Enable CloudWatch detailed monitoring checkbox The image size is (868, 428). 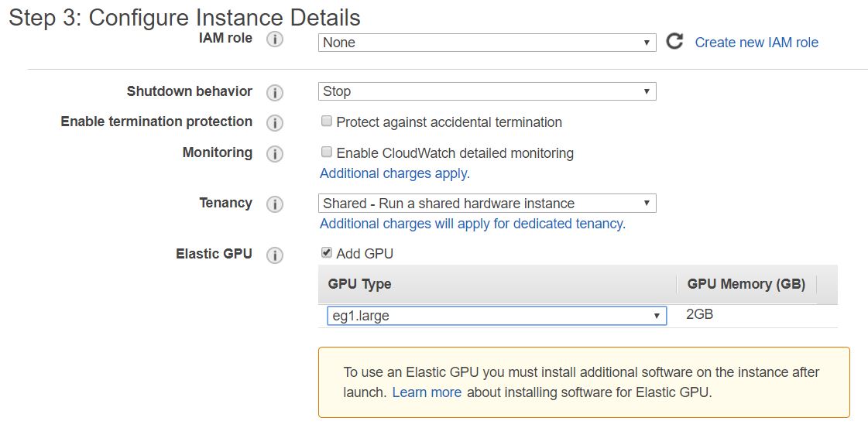(327, 152)
